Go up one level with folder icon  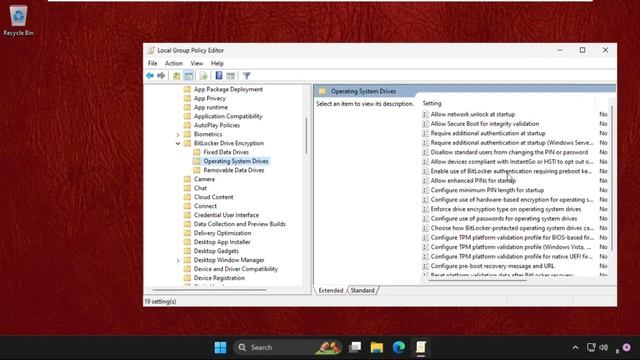(x=176, y=76)
